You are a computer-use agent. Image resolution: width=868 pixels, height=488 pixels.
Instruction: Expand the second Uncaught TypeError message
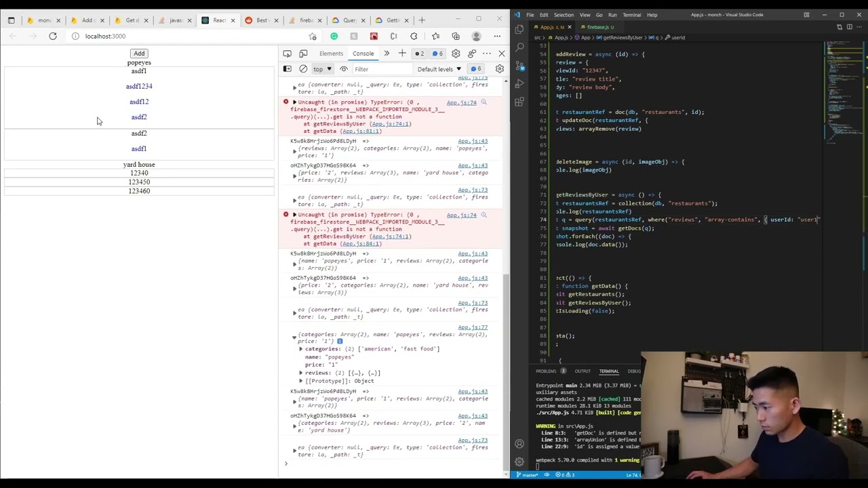point(294,215)
